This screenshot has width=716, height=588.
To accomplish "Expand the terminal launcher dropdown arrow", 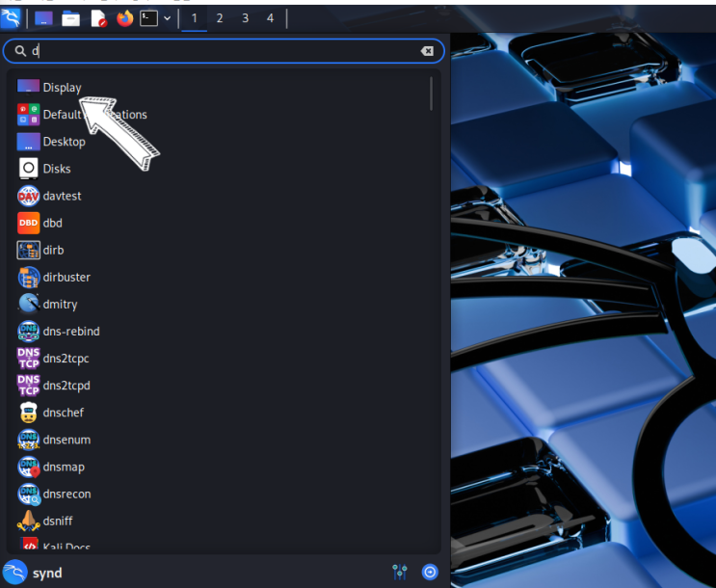I will 167,18.
